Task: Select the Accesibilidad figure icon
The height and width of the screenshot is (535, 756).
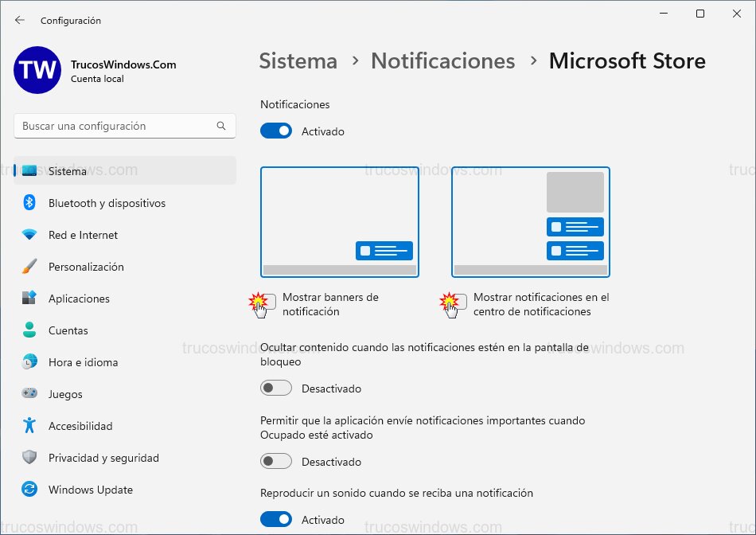Action: 29,426
